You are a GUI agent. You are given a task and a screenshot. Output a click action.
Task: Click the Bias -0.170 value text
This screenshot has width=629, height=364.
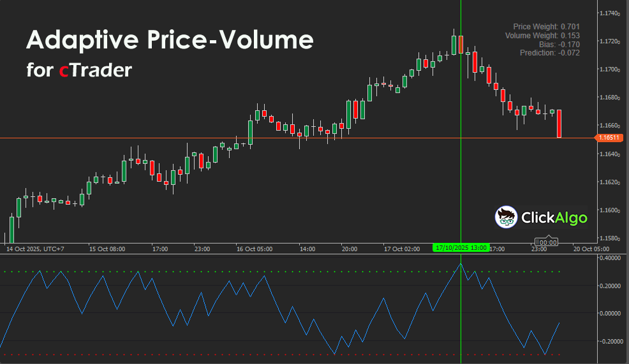pos(559,45)
